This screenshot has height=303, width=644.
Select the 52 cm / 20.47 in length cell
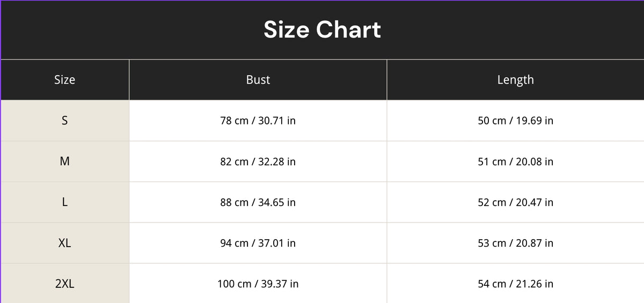click(515, 202)
